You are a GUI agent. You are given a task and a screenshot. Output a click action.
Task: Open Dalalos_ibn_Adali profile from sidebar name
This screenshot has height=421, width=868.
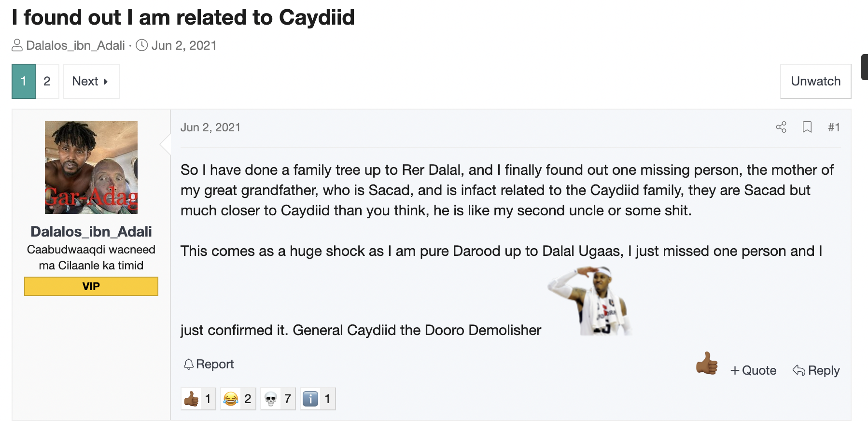point(91,231)
